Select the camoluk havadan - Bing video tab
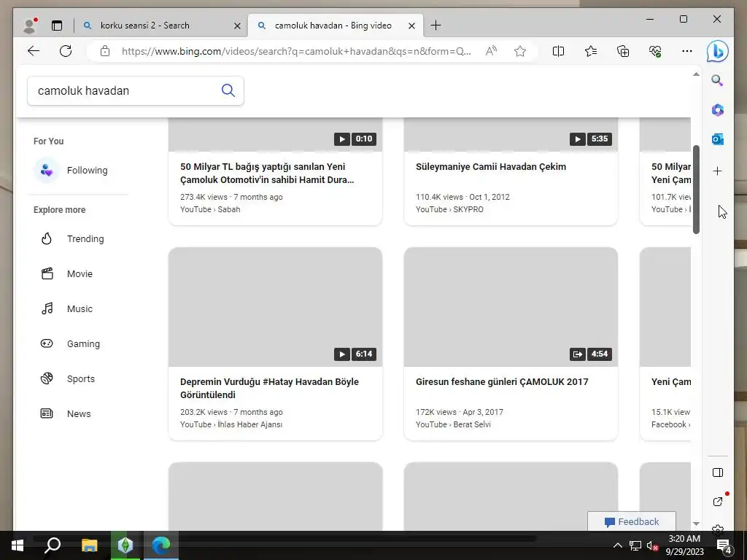The width and height of the screenshot is (747, 560). [333, 26]
